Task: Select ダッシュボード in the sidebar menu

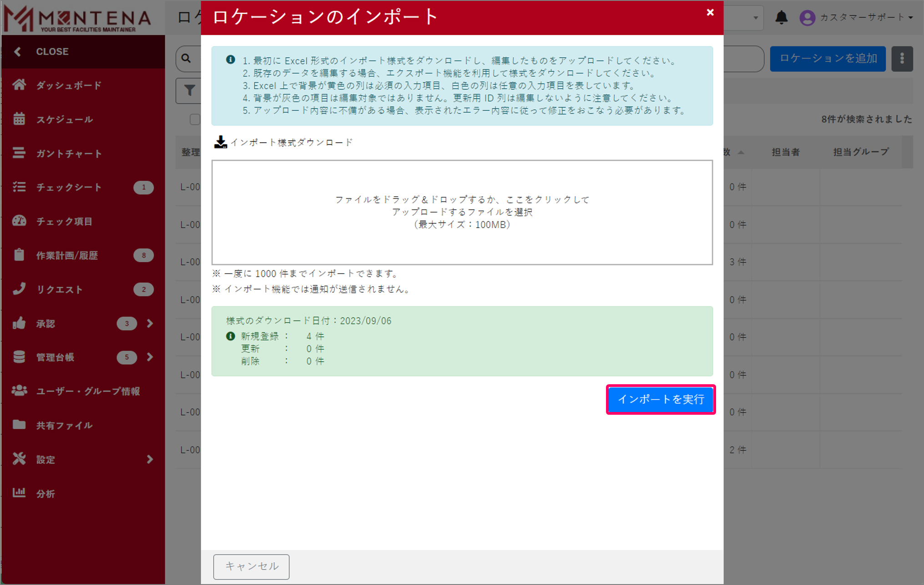Action: pyautogui.click(x=19, y=85)
